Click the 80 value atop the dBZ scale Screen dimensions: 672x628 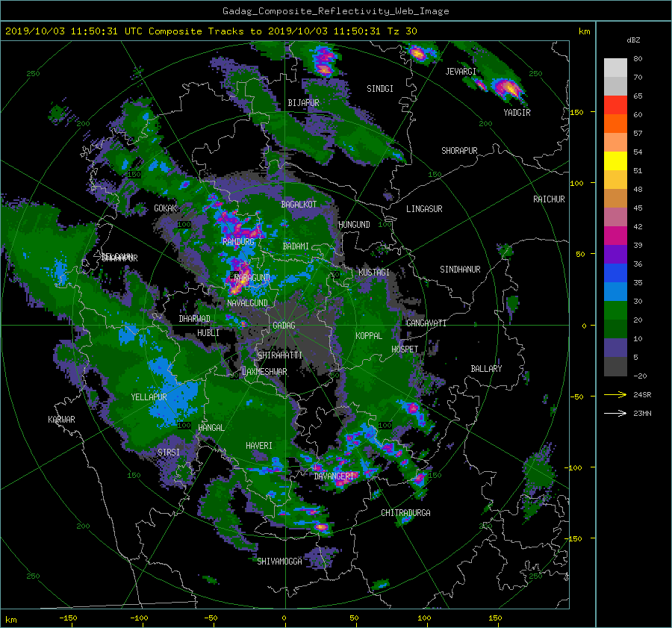pyautogui.click(x=638, y=59)
